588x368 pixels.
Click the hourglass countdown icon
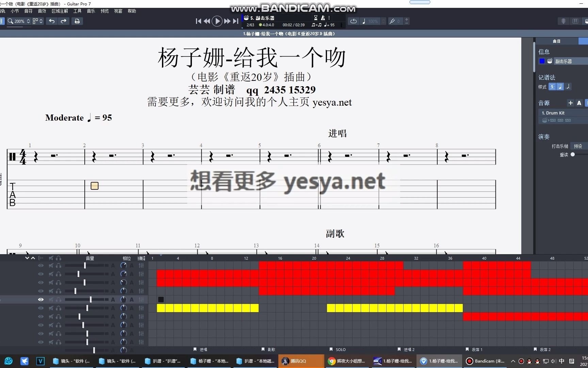click(315, 18)
